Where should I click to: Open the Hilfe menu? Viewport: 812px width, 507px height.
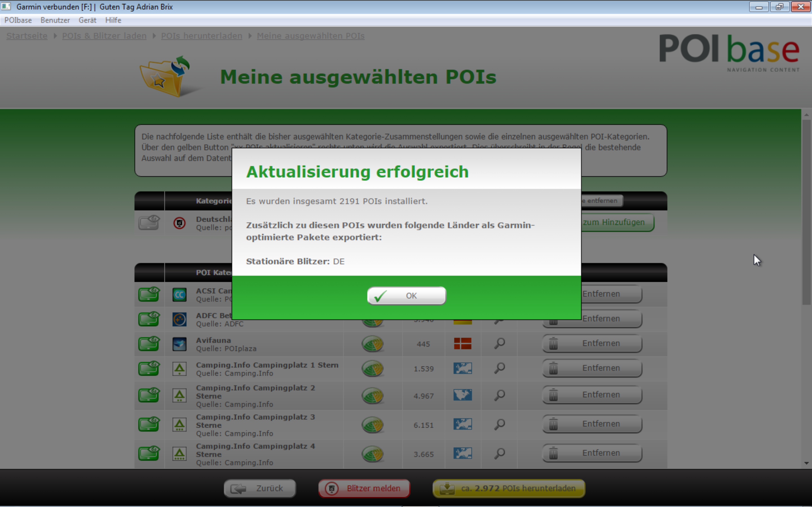point(113,20)
